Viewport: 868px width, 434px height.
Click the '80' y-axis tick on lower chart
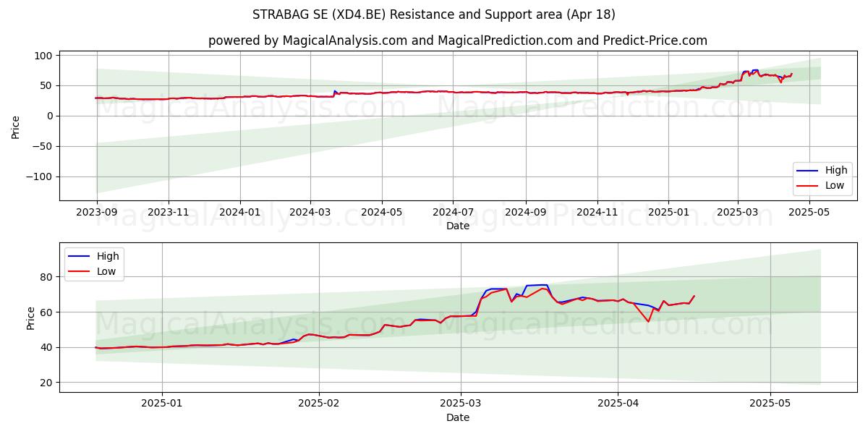(x=48, y=277)
